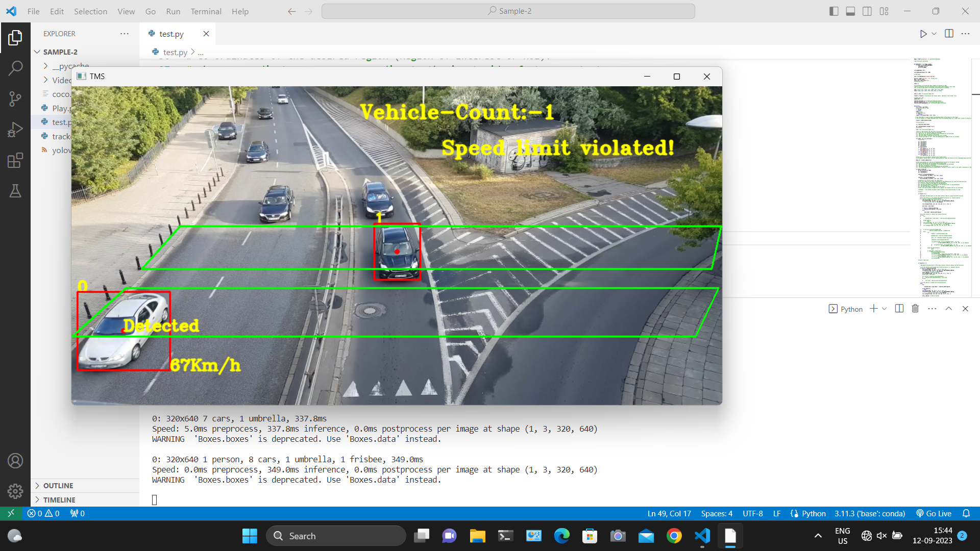Viewport: 980px width, 551px height.
Task: Split the terminal using the split icon
Action: click(898, 308)
